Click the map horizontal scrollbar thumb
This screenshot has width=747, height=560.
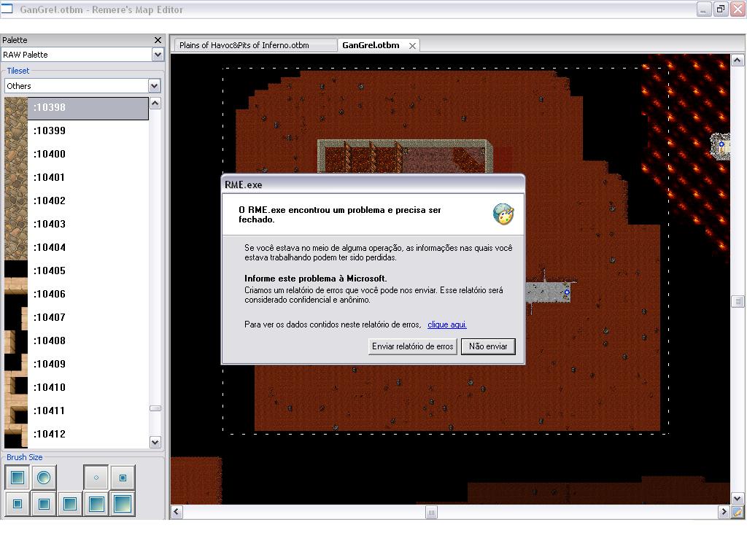click(x=431, y=513)
